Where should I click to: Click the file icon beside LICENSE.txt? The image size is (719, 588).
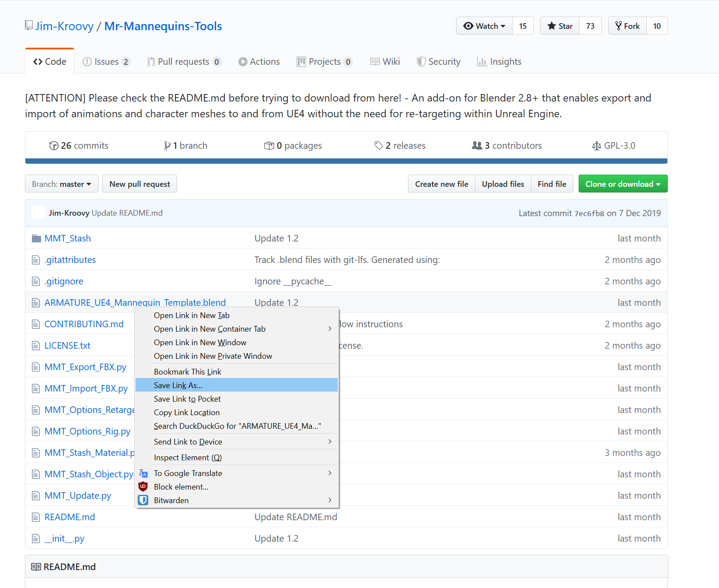click(x=36, y=346)
